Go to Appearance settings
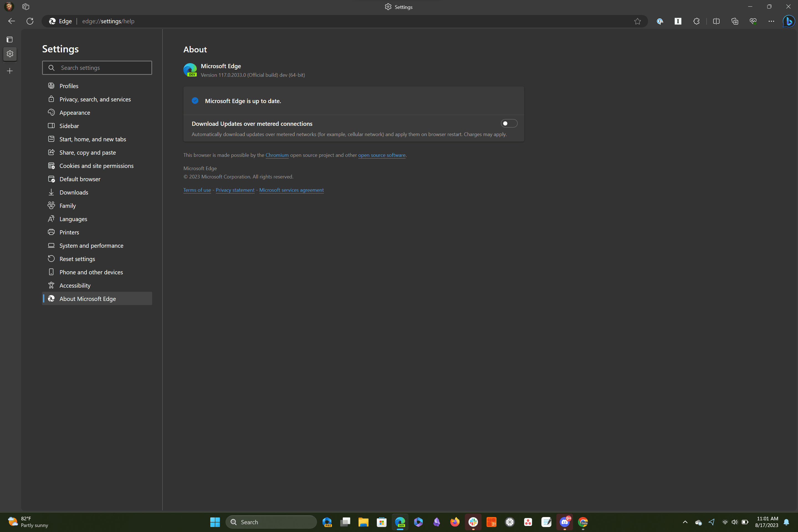 [97, 112]
